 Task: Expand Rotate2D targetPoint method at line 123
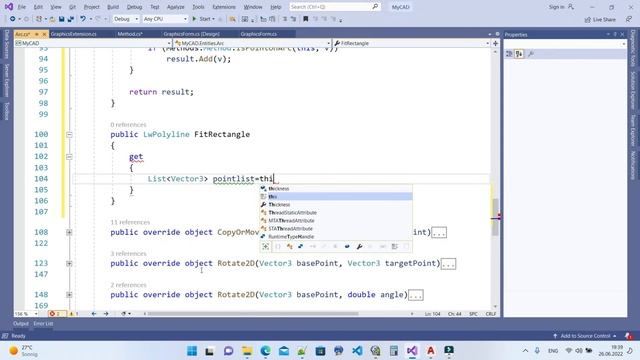click(69, 264)
